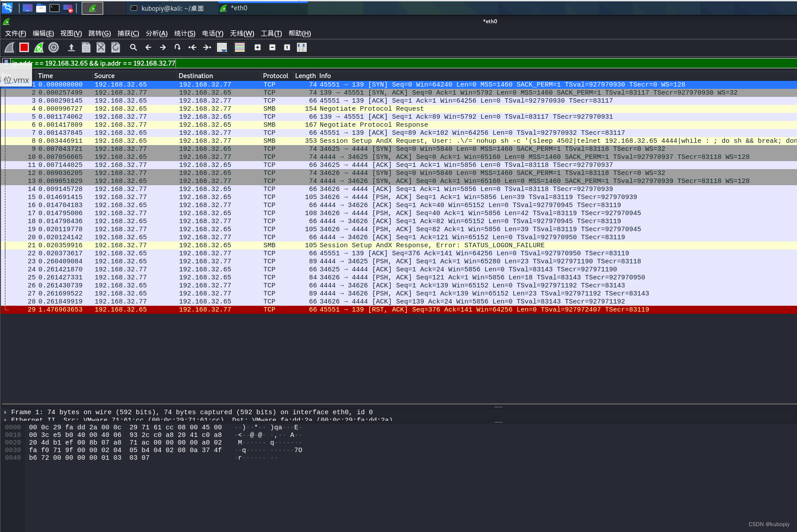This screenshot has height=532, width=797.
Task: Open the 捕获(C) menu
Action: tap(128, 33)
